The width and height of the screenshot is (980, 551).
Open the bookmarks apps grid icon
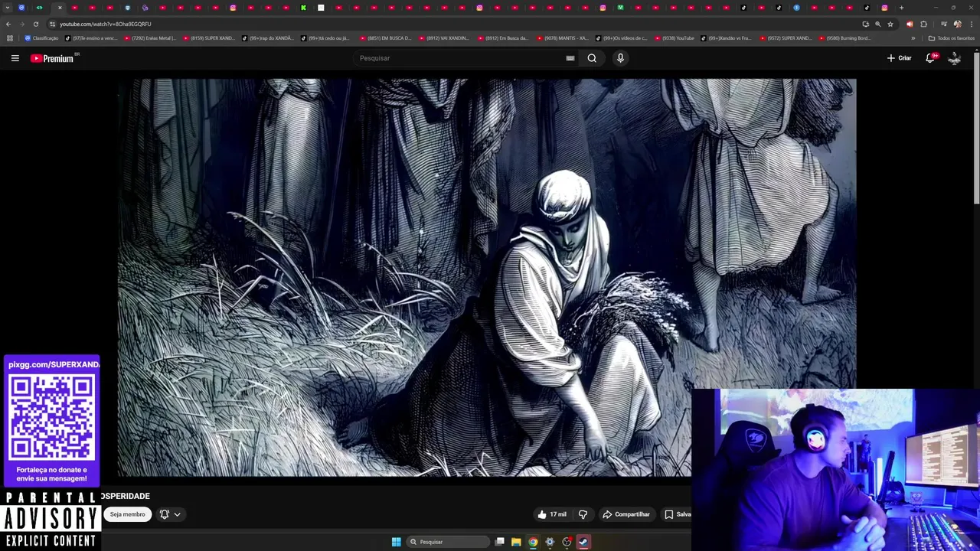point(9,38)
